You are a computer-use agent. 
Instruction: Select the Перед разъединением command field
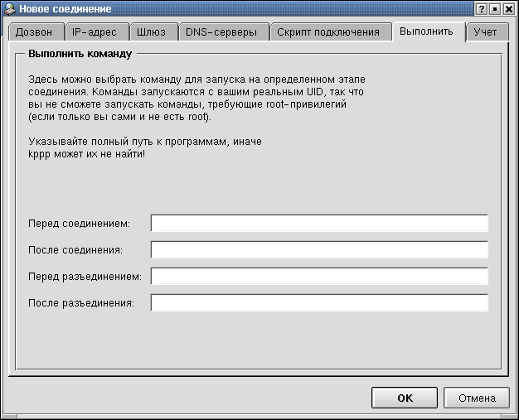pos(319,277)
